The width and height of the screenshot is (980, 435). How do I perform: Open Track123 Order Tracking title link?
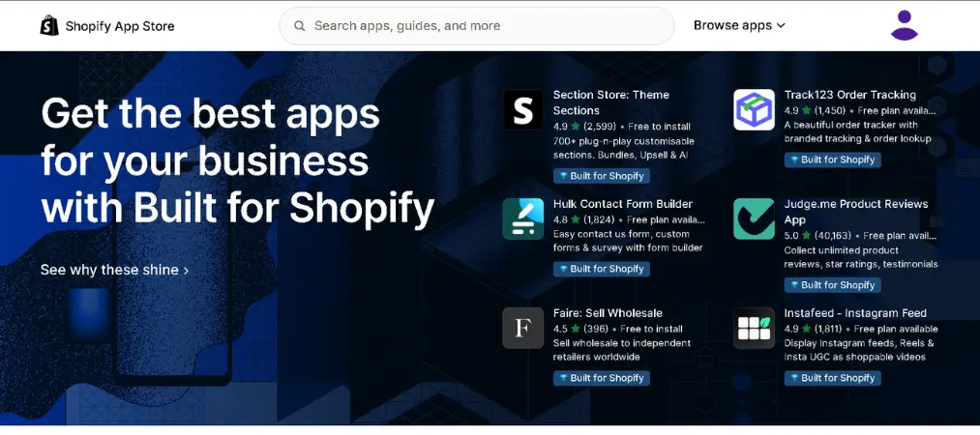(x=850, y=95)
